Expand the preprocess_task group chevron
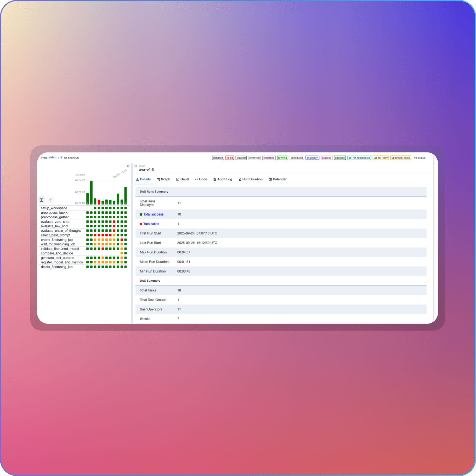Image resolution: width=476 pixels, height=476 pixels. point(67,213)
